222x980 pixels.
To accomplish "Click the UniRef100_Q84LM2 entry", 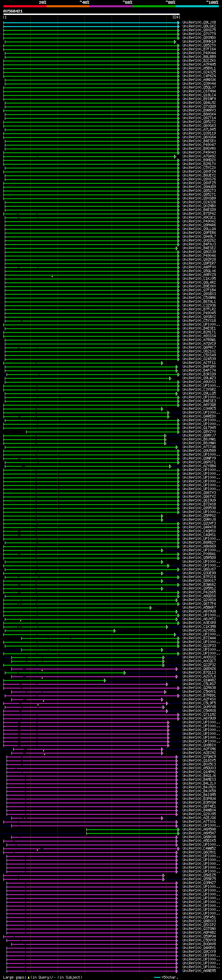I will coord(199,103).
